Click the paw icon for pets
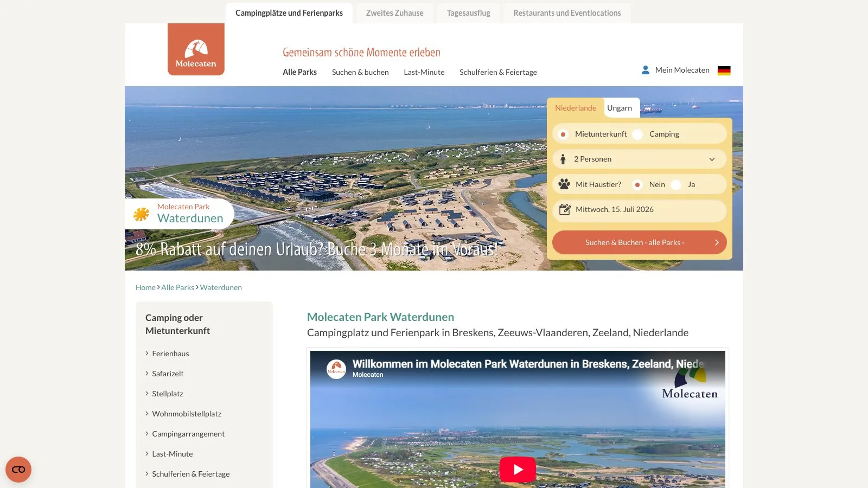868x488 pixels. coord(564,184)
